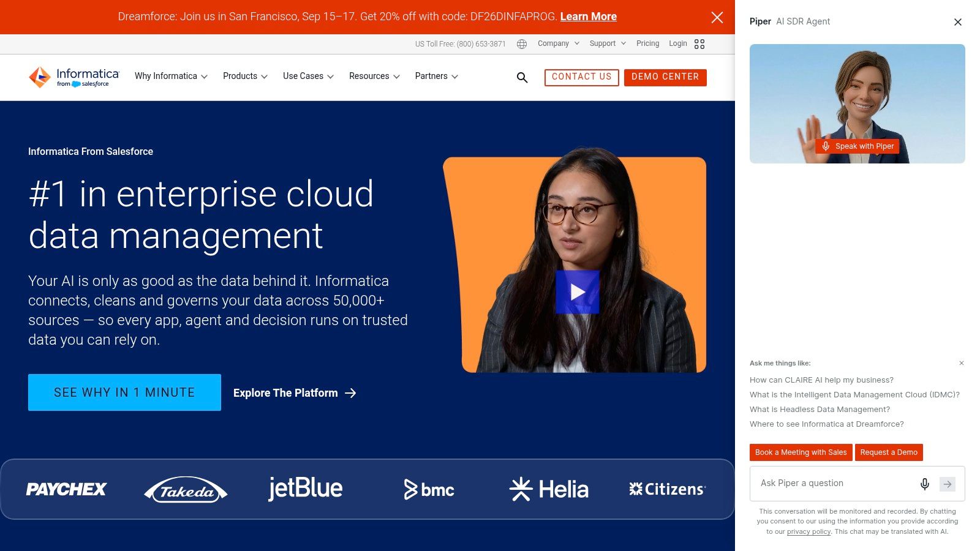
Task: Click the microphone icon in Piper input
Action: (925, 484)
